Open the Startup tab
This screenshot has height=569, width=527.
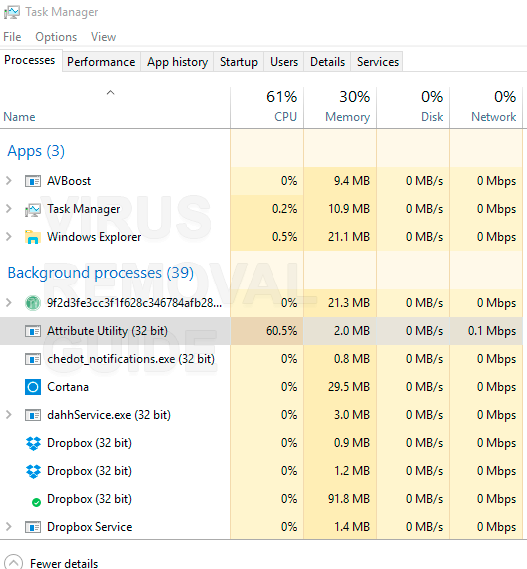(238, 62)
